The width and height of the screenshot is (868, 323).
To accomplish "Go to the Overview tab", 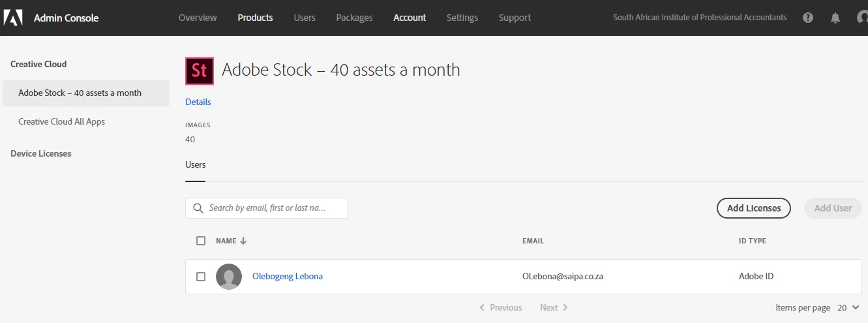I will [x=198, y=18].
